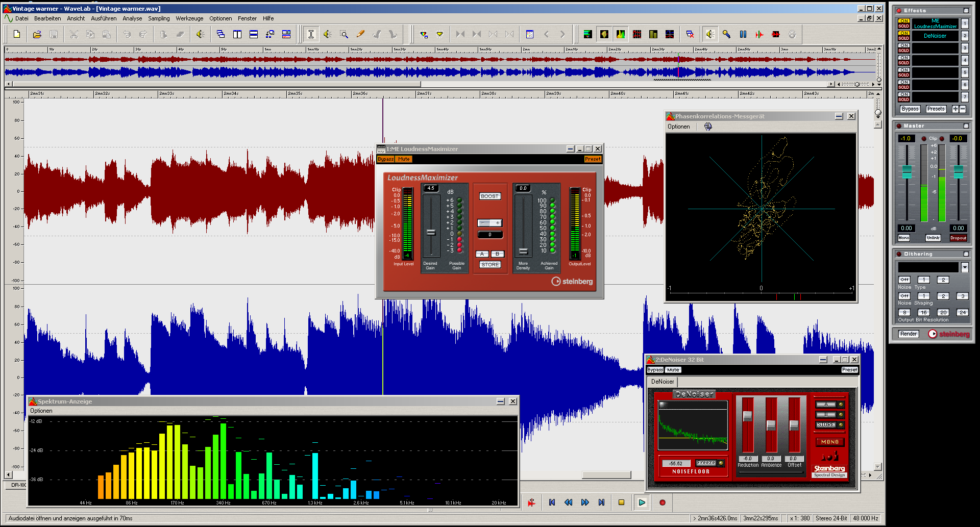Open Preset menu in LoudnessMaximizer window
This screenshot has height=527, width=980.
592,159
